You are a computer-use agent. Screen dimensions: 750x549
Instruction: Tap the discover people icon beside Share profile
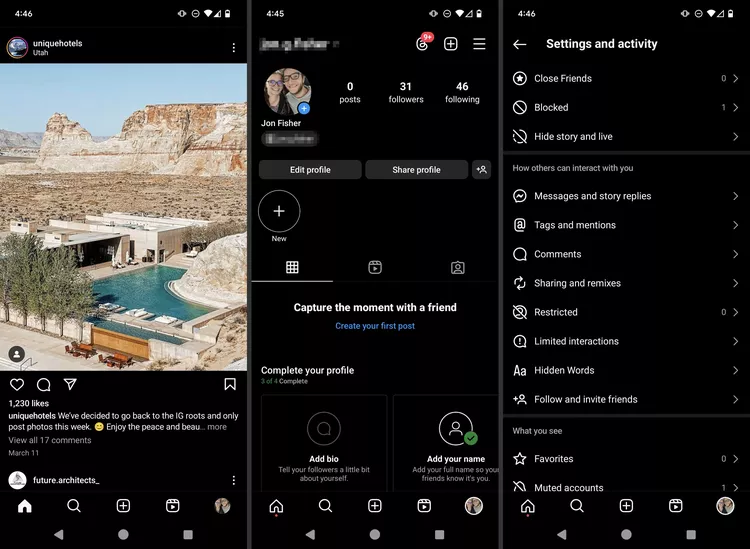tap(482, 170)
